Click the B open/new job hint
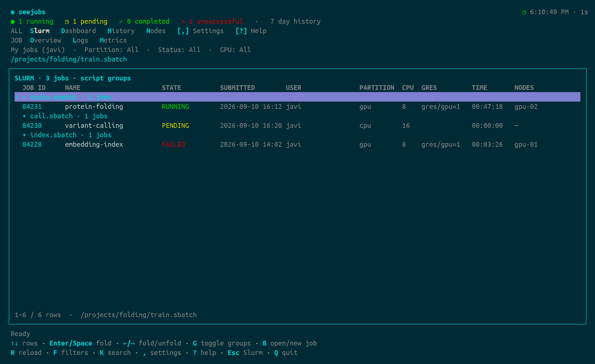Screen dimensions: 595x364 point(290,343)
